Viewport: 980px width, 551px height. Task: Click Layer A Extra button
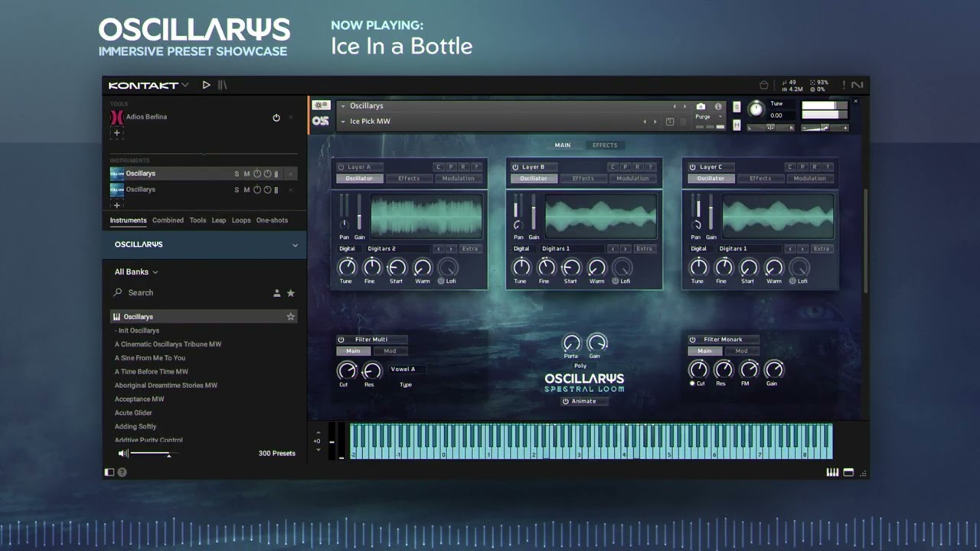click(x=469, y=249)
